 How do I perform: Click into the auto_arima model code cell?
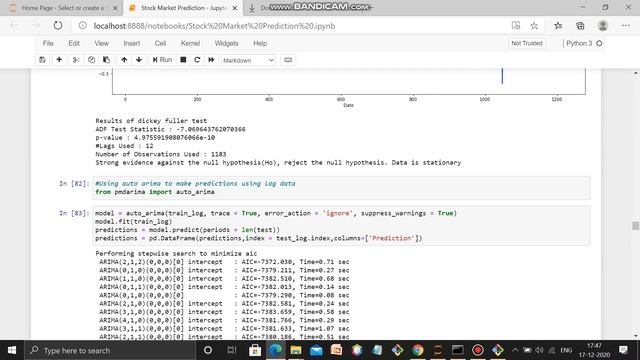pos(341,226)
